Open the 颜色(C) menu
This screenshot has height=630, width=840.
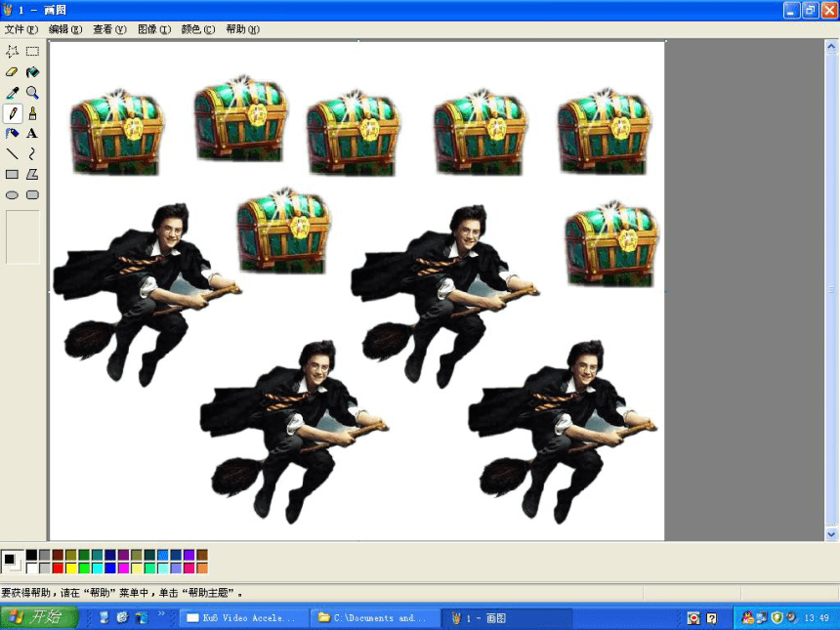[x=197, y=29]
